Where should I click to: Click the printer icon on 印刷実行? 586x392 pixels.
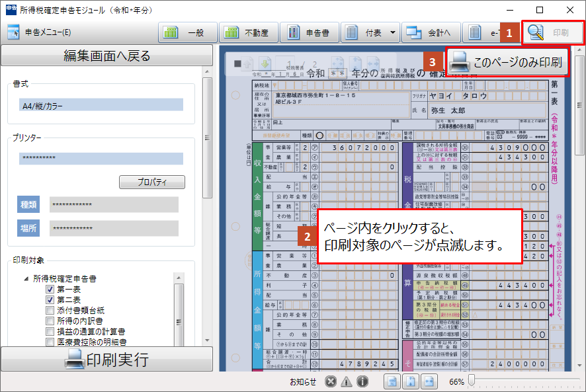click(x=75, y=359)
